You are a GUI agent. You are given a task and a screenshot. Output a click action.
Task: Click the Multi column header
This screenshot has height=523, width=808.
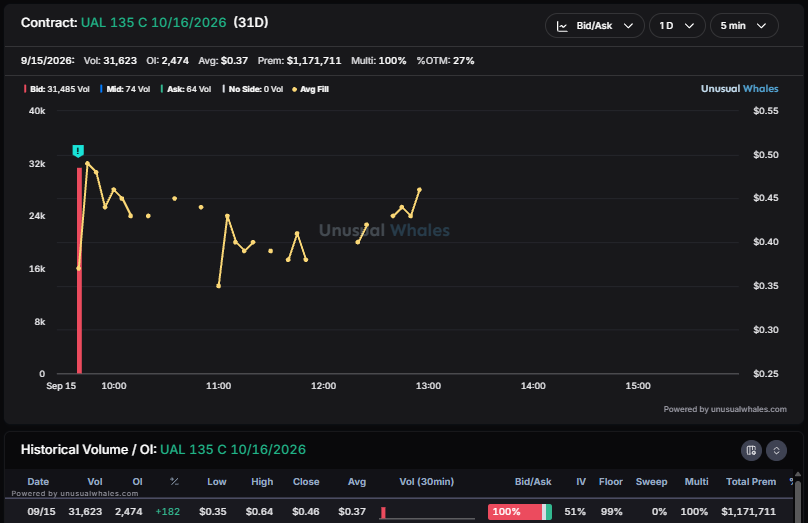click(696, 482)
